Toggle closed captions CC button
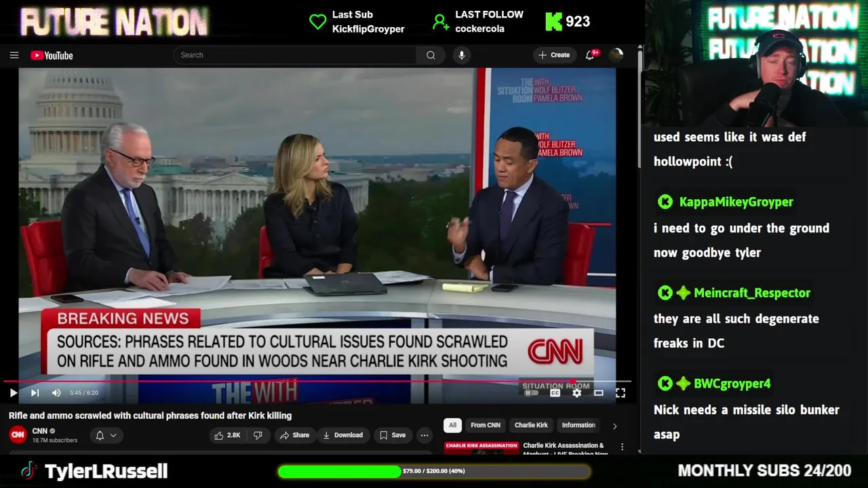This screenshot has width=868, height=488. click(x=555, y=392)
